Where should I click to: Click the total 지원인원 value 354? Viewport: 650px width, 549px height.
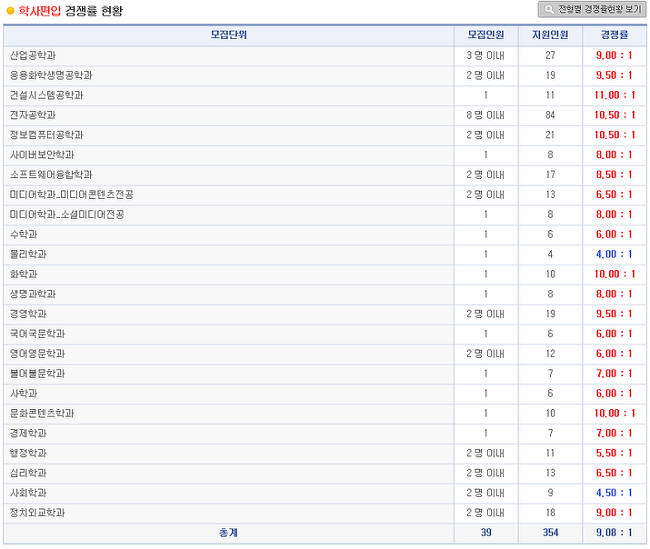[x=550, y=533]
